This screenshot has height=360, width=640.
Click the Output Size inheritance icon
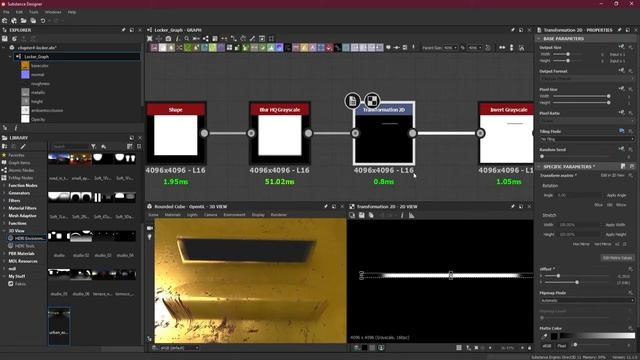621,47
